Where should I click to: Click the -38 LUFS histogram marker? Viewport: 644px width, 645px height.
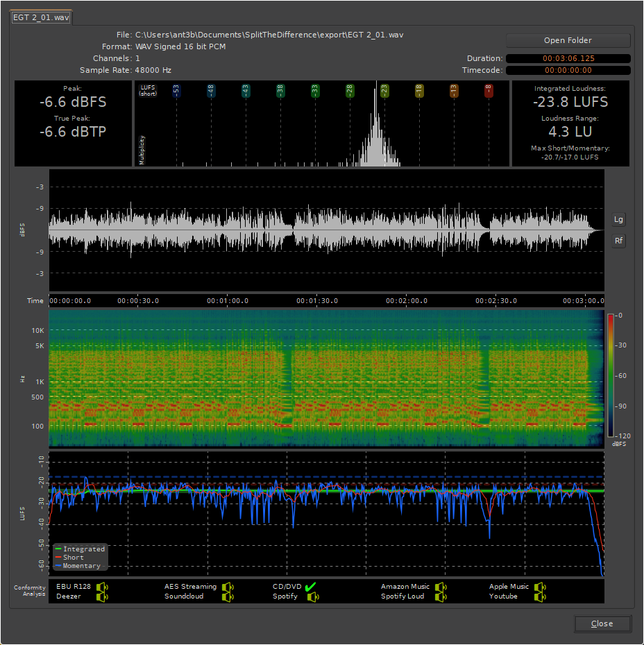280,90
